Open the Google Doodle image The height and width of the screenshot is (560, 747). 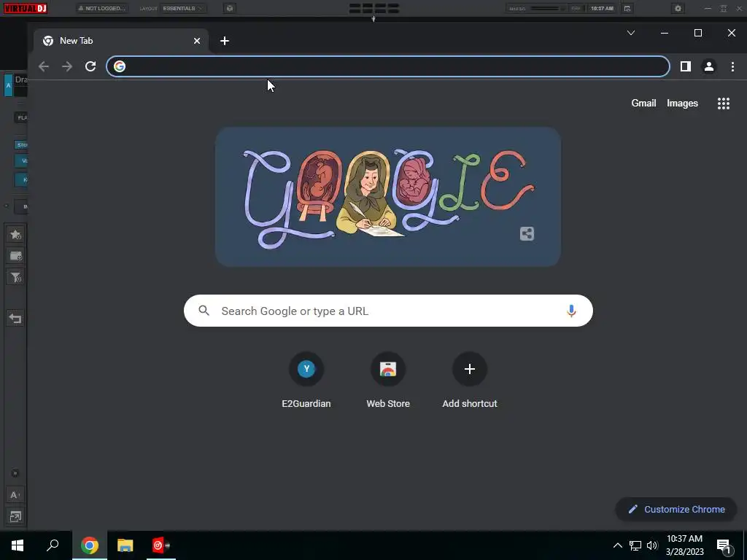tap(388, 197)
